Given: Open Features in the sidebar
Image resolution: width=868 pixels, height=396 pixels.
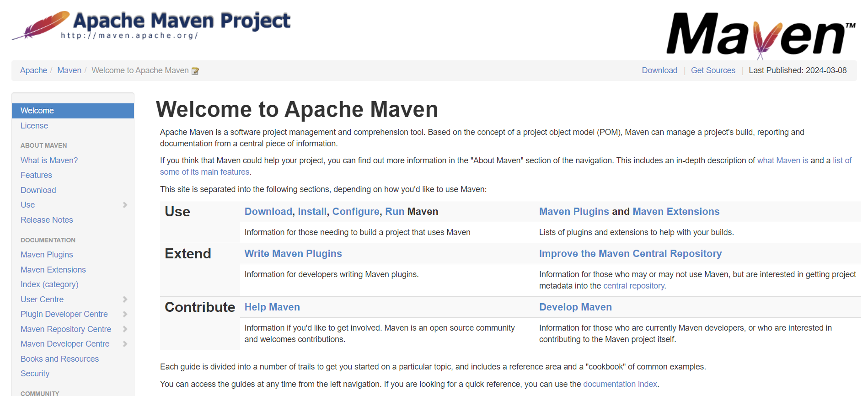Looking at the screenshot, I should point(36,175).
